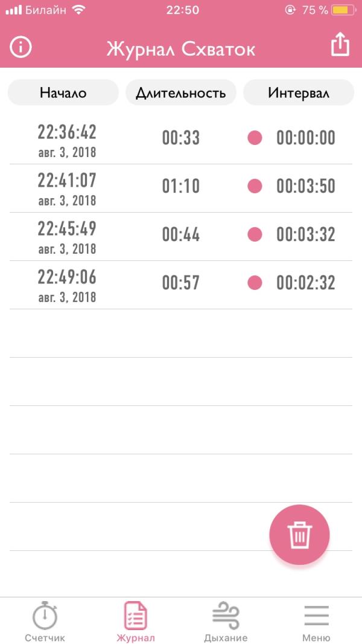Tap the 01:10 duration value
The width and height of the screenshot is (362, 644).
pos(181,187)
